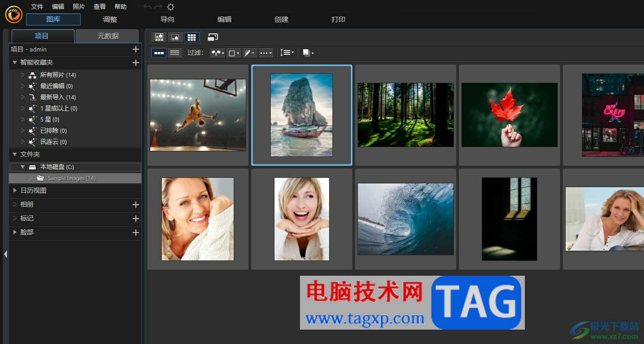The image size is (644, 344).
Task: Open the secondary monitor display icon
Action: pos(213,37)
